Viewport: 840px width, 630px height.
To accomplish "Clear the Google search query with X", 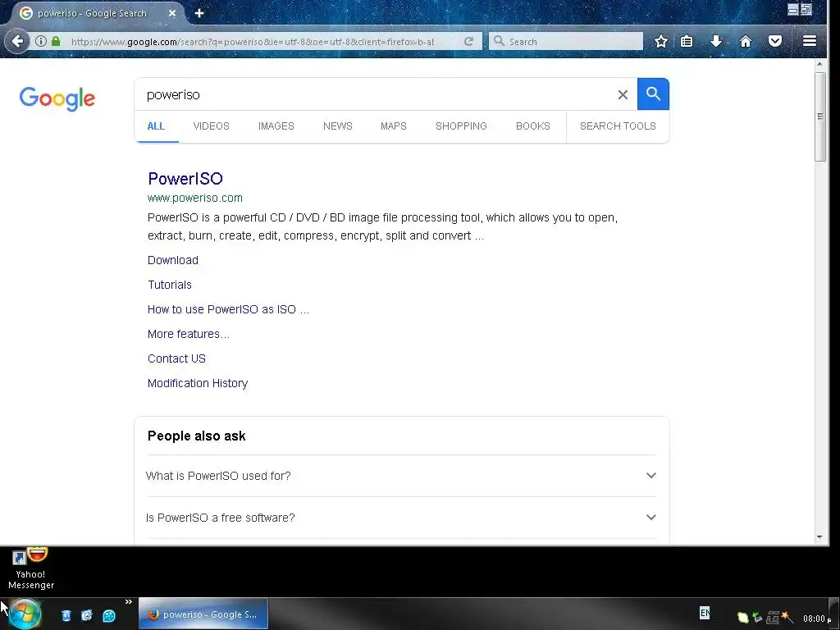I will (x=623, y=95).
